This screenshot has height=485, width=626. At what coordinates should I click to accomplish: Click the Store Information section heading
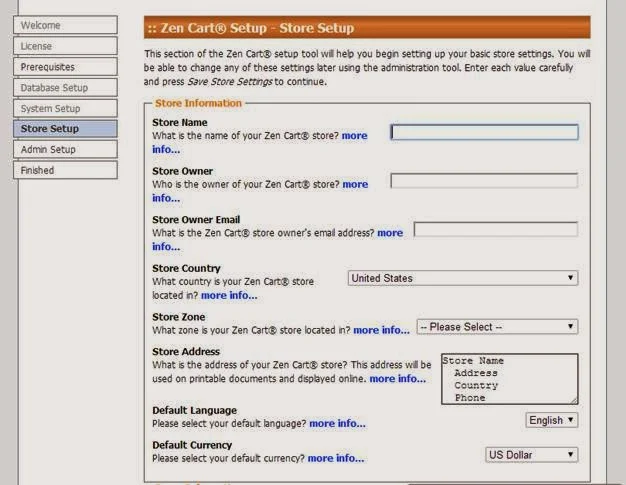(x=198, y=103)
